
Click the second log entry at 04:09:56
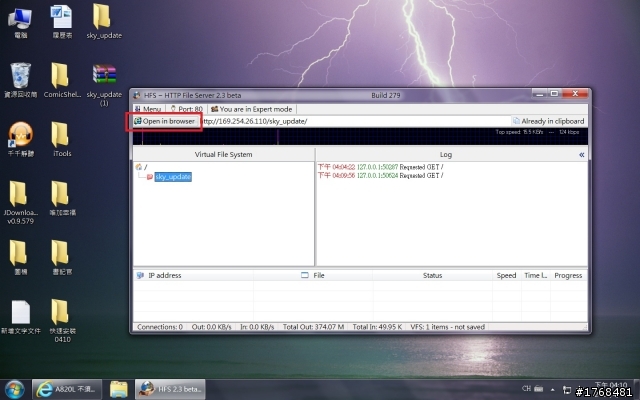pos(380,176)
